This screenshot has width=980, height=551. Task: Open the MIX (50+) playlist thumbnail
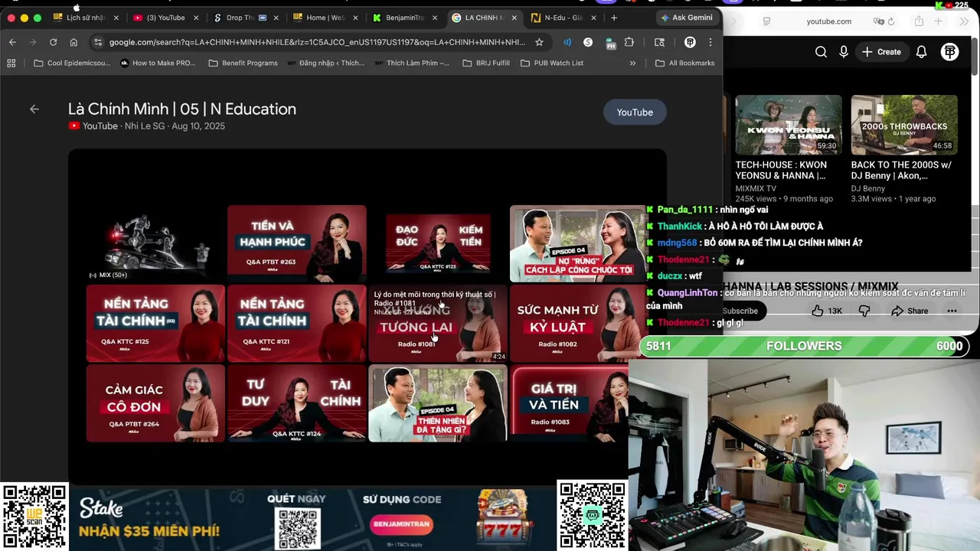click(155, 243)
